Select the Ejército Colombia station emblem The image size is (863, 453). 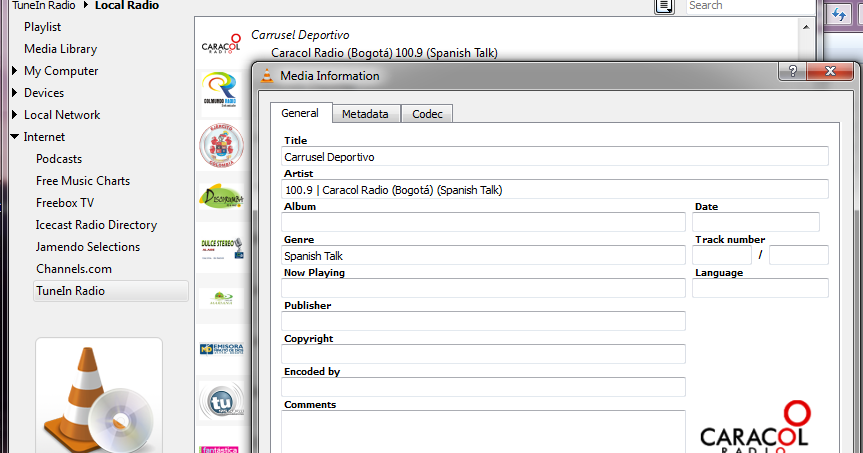click(221, 145)
